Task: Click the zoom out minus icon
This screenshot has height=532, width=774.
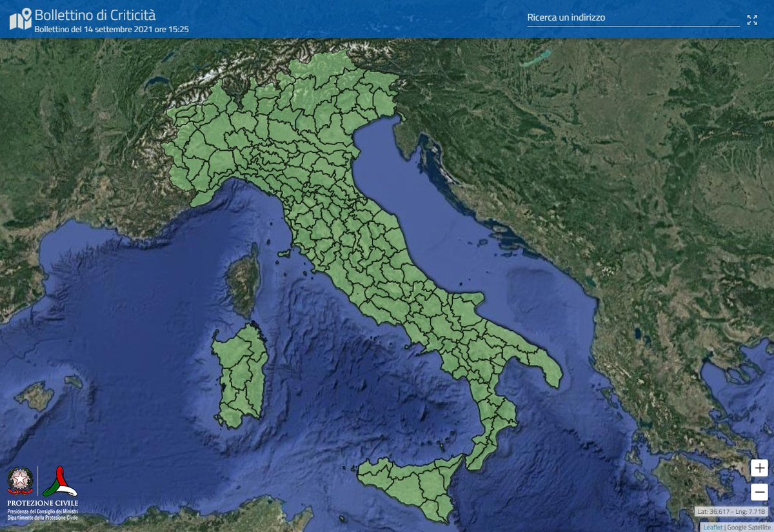Action: point(759,493)
